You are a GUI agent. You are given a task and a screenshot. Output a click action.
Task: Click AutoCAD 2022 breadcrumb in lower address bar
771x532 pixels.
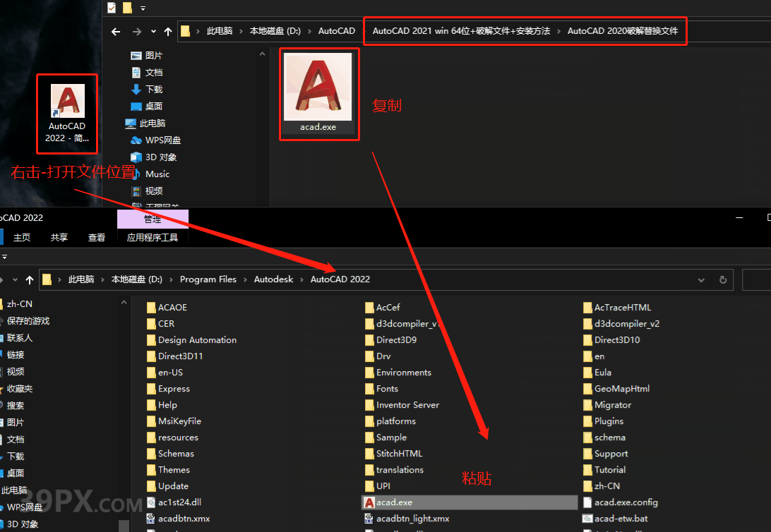(x=340, y=279)
